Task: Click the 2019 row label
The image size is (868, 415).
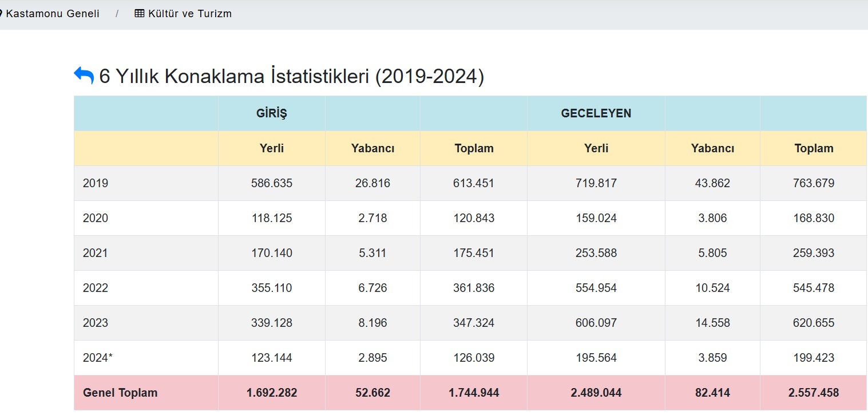Action: click(x=96, y=183)
